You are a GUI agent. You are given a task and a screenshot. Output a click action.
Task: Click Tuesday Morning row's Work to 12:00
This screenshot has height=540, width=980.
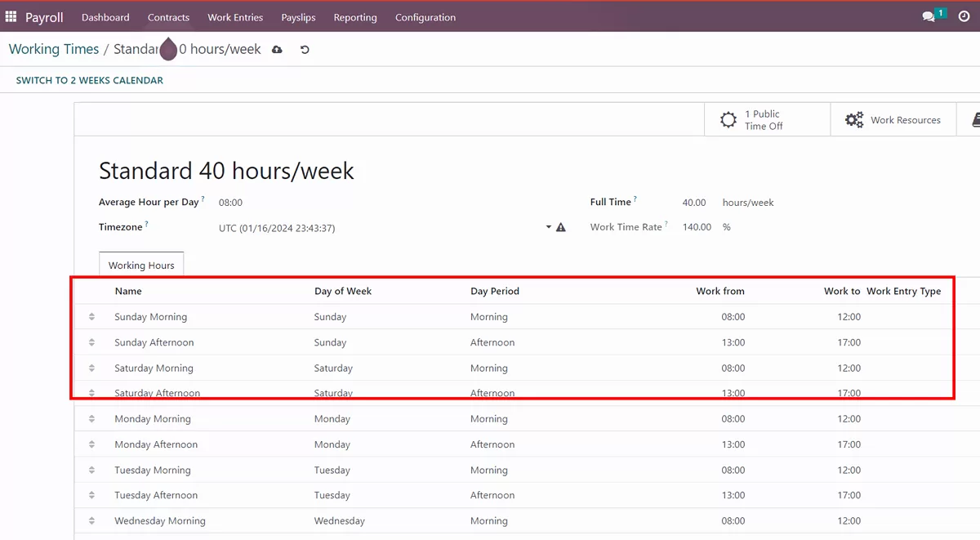coord(849,471)
